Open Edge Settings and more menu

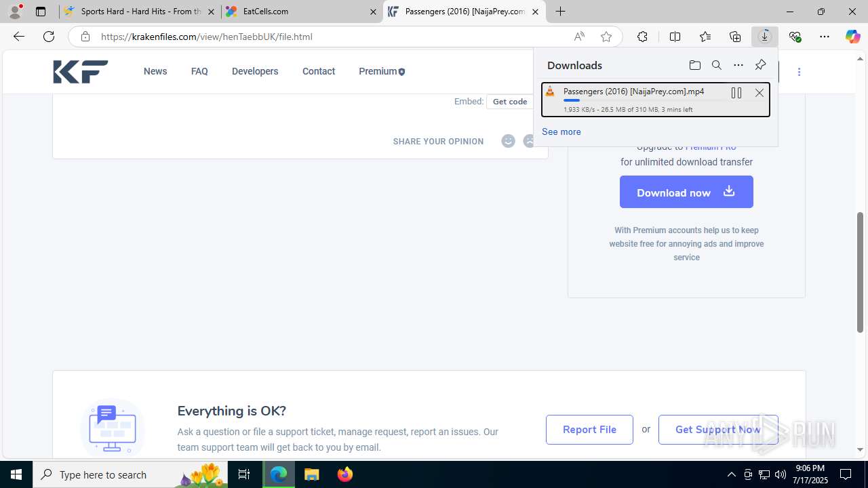click(825, 37)
